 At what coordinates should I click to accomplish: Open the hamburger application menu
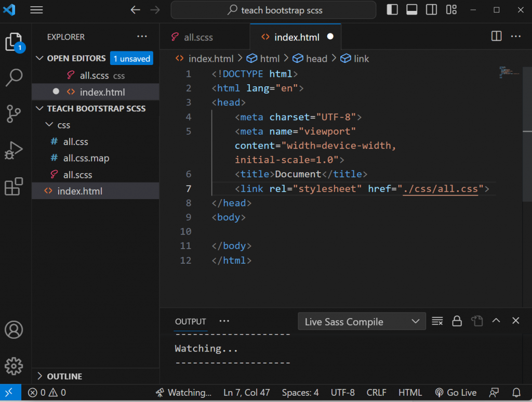click(x=36, y=10)
